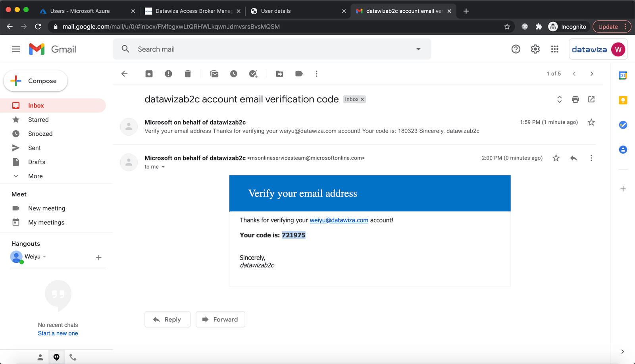Open Contacts side panel
The image size is (635, 364).
tap(623, 150)
